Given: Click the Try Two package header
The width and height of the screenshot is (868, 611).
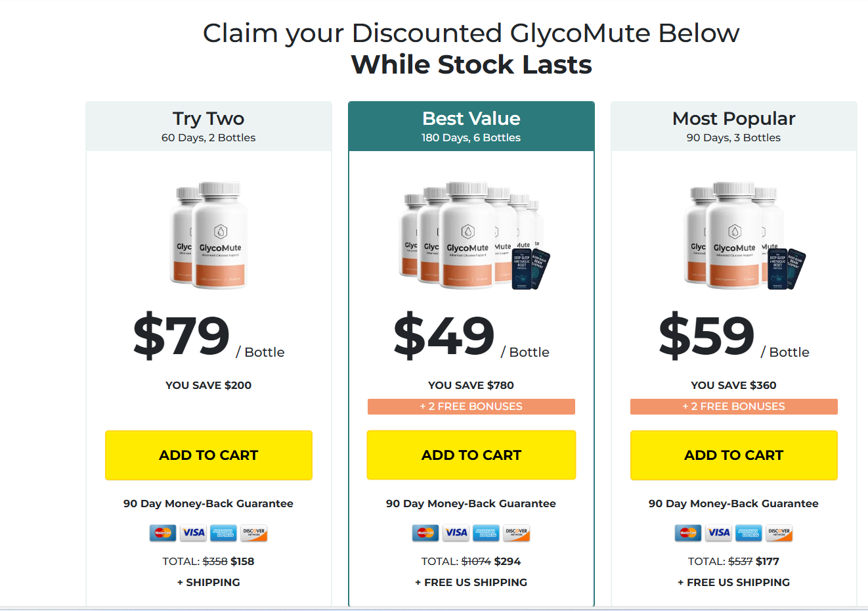Looking at the screenshot, I should [208, 125].
